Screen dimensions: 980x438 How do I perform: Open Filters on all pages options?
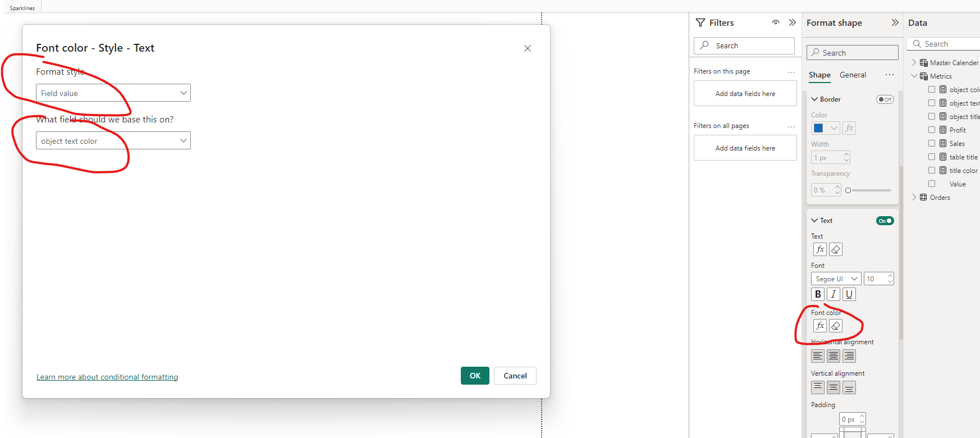(x=791, y=126)
